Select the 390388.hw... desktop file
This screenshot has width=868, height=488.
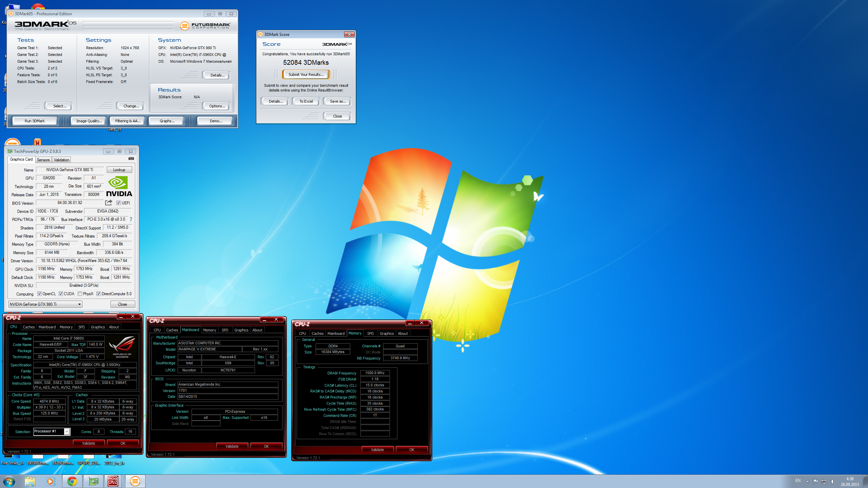(38, 460)
